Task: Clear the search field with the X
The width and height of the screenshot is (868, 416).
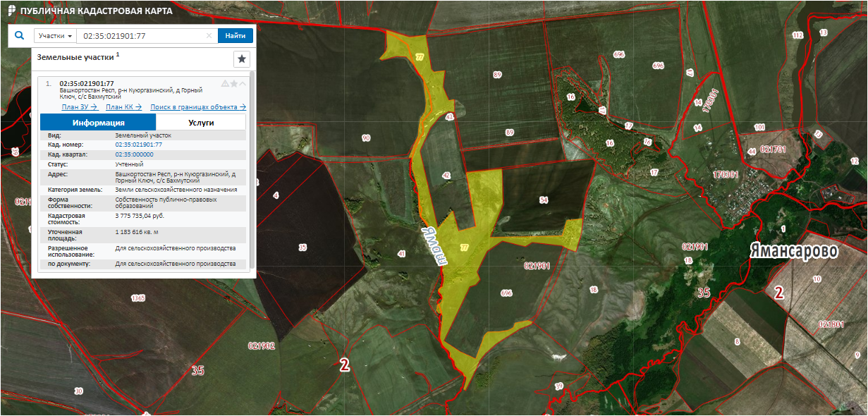Action: point(209,36)
